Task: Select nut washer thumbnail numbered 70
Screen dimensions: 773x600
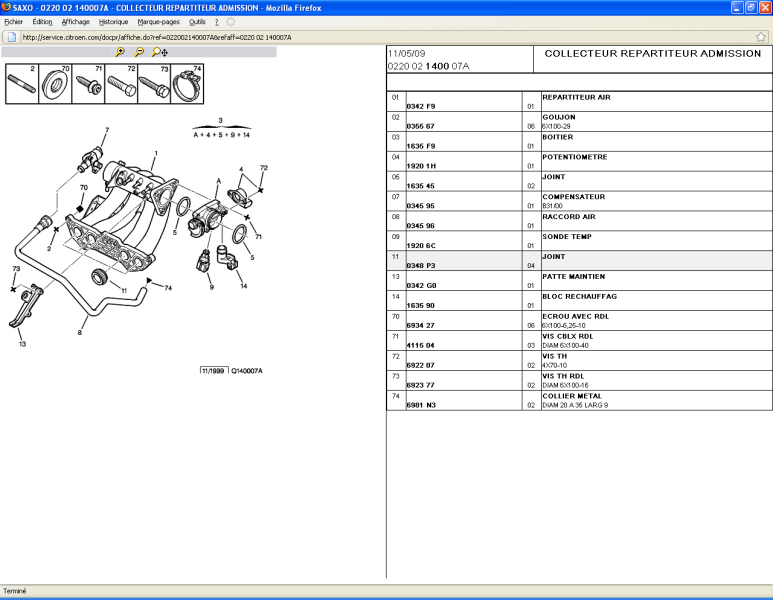Action: (55, 83)
